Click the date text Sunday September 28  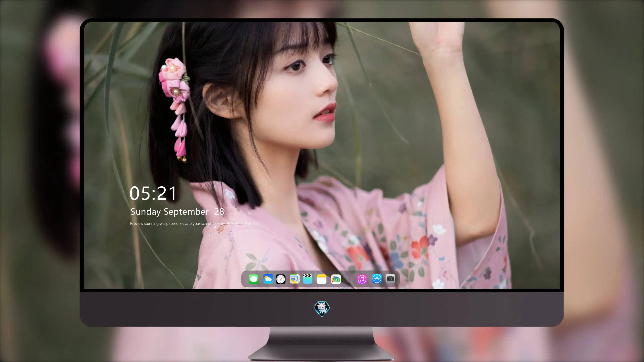pyautogui.click(x=177, y=212)
